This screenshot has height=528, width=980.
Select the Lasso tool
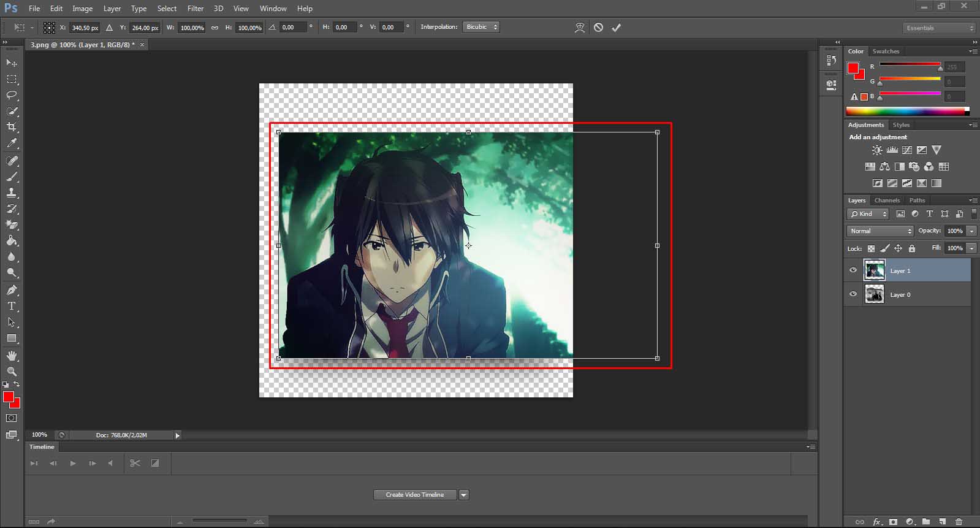(12, 95)
